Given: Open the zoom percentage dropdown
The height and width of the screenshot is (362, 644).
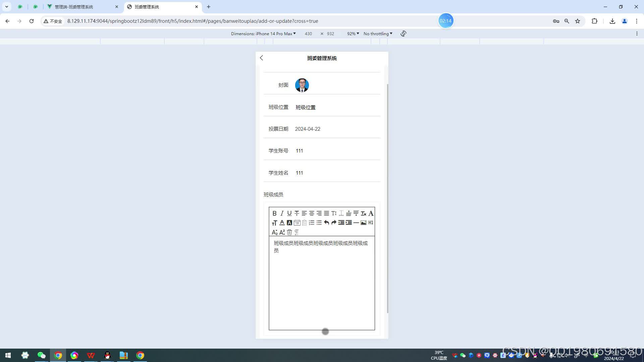Looking at the screenshot, I should (x=353, y=34).
